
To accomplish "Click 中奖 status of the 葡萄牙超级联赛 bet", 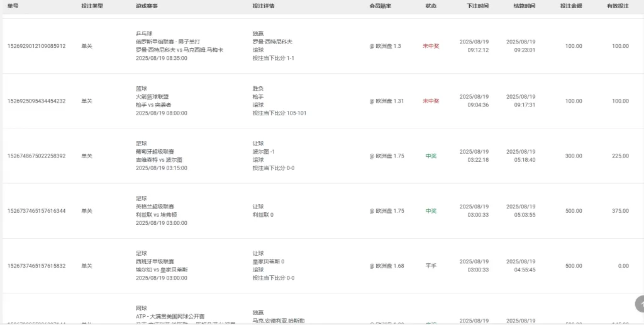I will [x=431, y=156].
